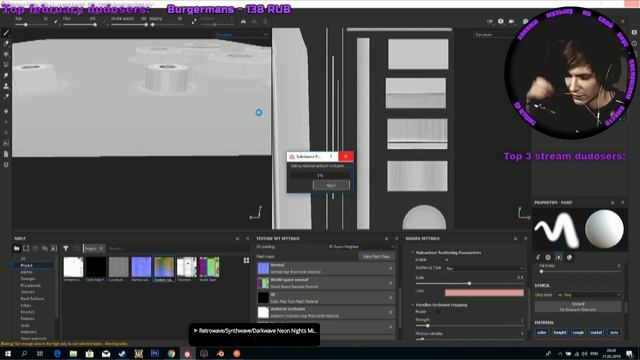Select the Polygon Fill tool in left toolbar
640x360 pixels.
tap(6, 64)
